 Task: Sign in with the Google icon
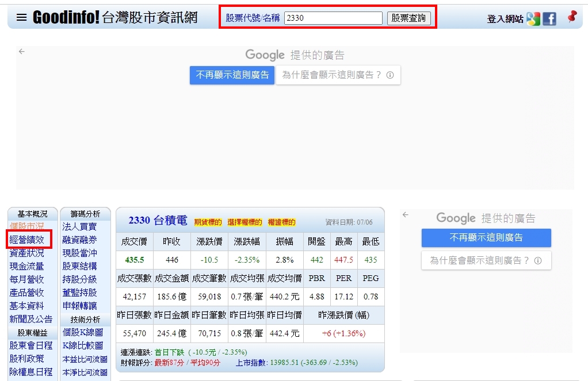[x=533, y=18]
